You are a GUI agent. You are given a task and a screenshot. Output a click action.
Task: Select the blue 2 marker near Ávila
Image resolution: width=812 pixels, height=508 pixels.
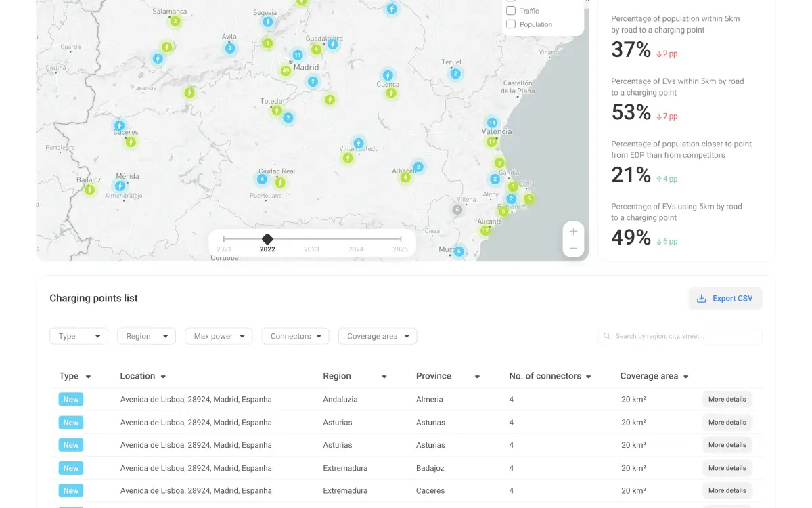pos(230,48)
